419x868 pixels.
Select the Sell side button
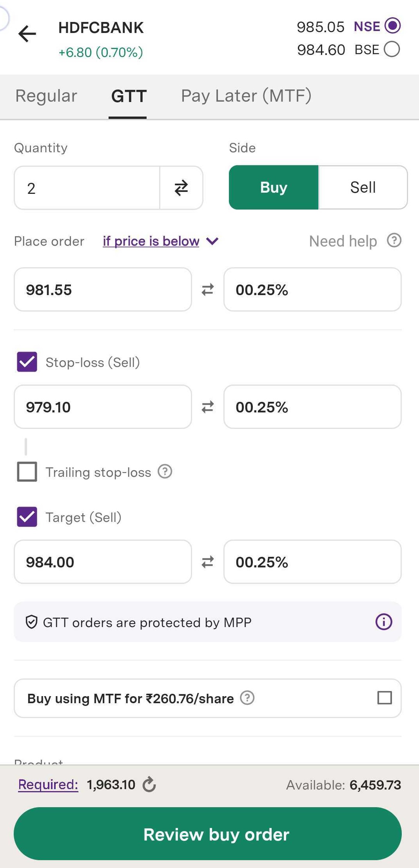pos(363,188)
